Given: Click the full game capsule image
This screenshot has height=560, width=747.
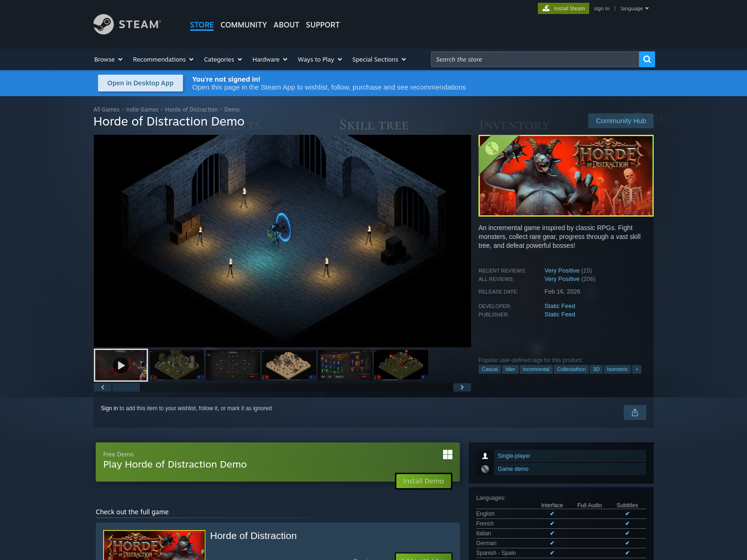Looking at the screenshot, I should coord(154,545).
